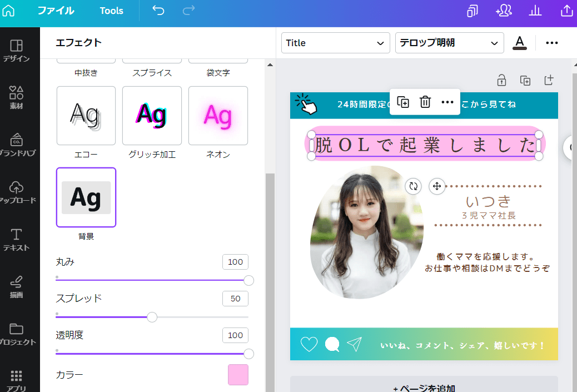Click the text color icon in the toolbar
The image size is (577, 392).
pyautogui.click(x=520, y=43)
